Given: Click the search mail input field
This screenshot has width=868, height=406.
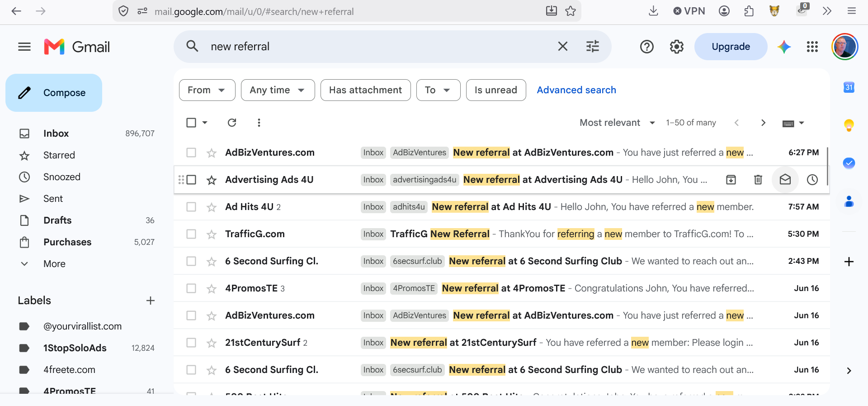Looking at the screenshot, I should click(380, 47).
